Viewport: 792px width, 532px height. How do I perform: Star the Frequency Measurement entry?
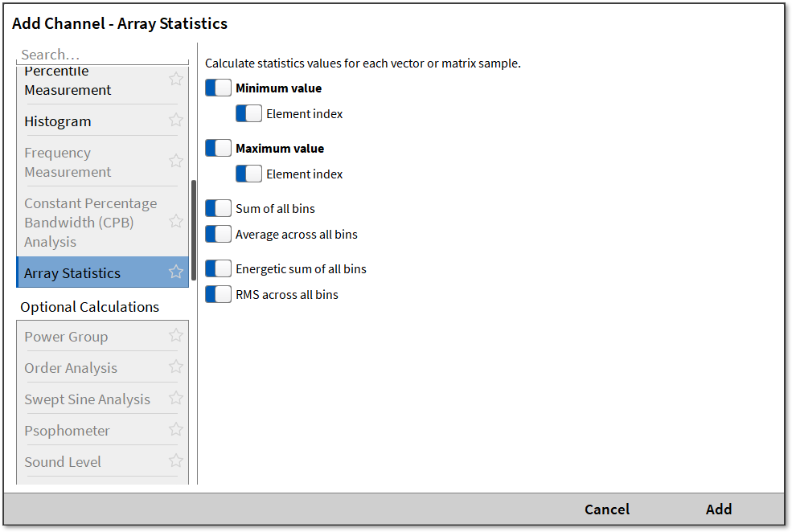coord(176,162)
